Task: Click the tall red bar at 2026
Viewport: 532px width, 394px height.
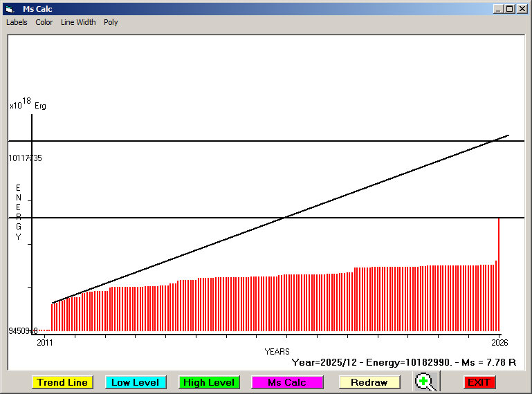Action: [498, 274]
